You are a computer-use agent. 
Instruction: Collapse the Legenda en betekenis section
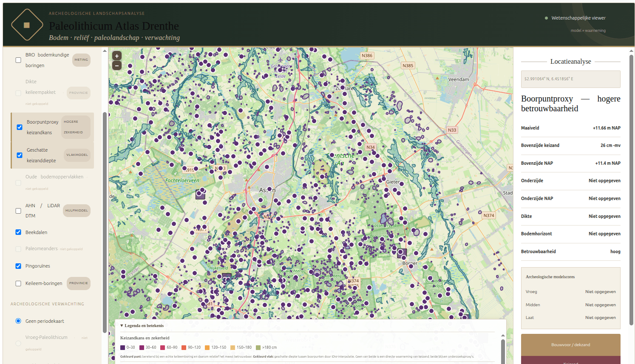click(142, 326)
